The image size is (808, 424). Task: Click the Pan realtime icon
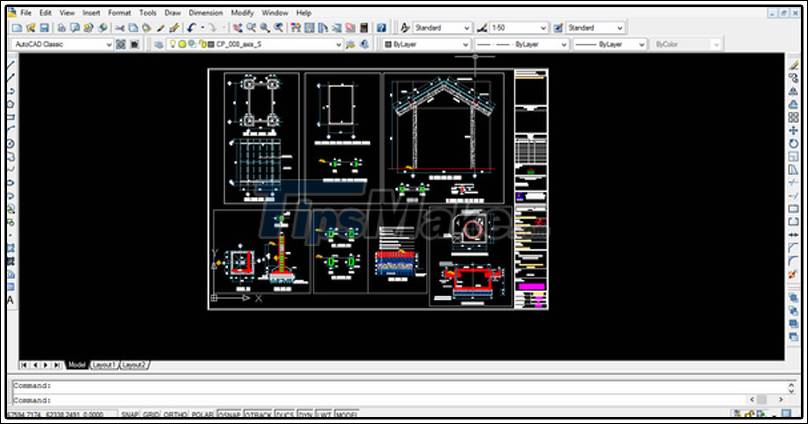[x=237, y=28]
